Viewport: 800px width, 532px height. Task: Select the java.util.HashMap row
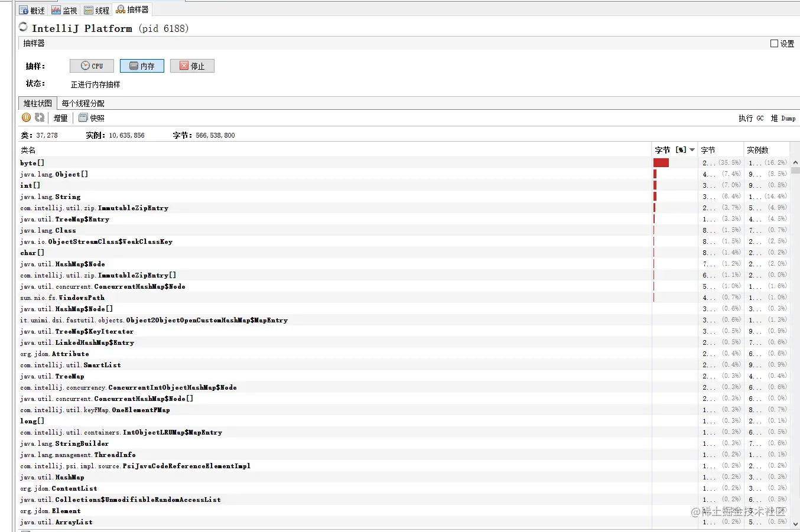405,477
